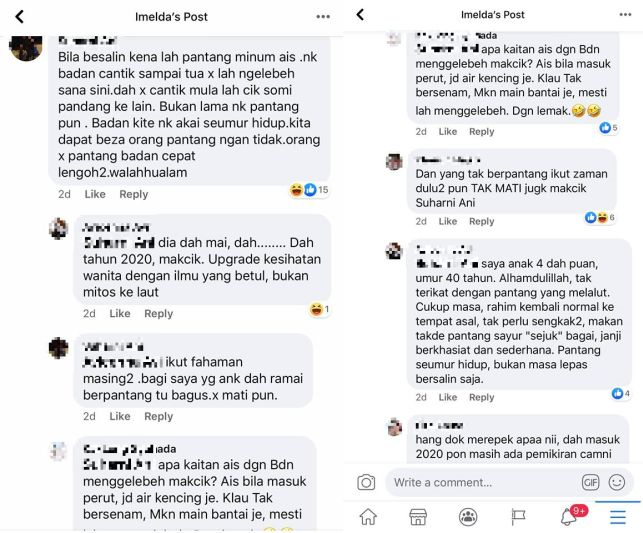Viewport: 643px width, 533px height.
Task: Reply to the 'dia dah mai, dah' comment
Action: (x=159, y=314)
